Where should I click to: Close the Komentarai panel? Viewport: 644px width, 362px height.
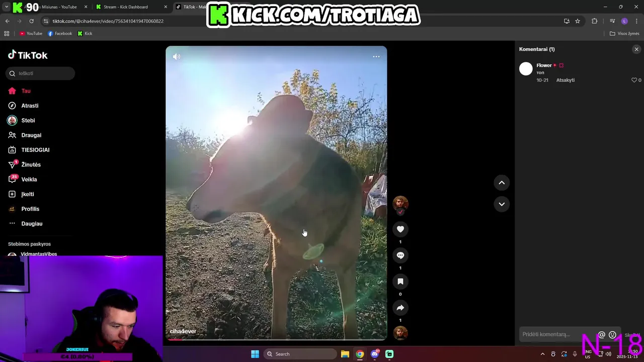coord(636,49)
